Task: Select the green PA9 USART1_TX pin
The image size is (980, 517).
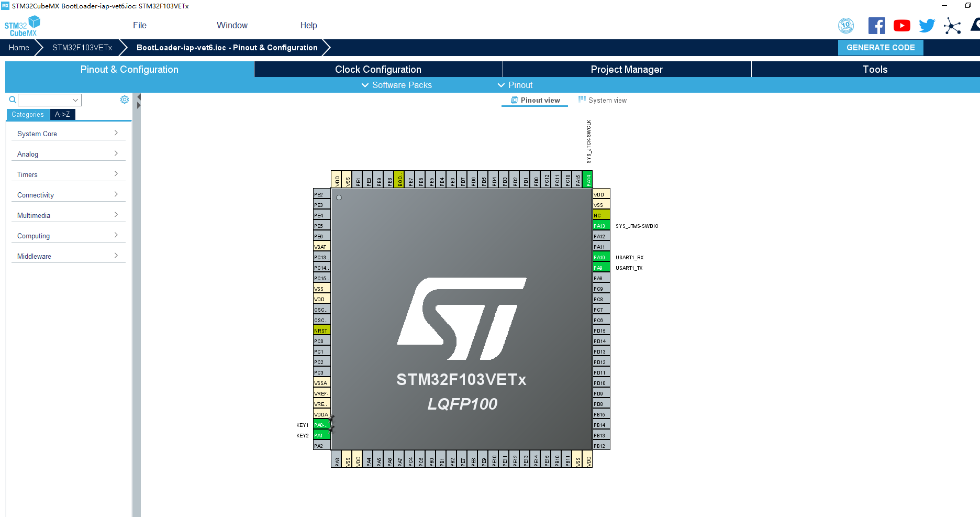Action: tap(600, 267)
